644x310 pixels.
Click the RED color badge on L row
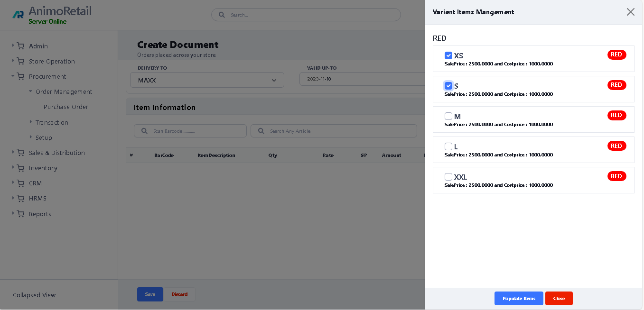click(x=616, y=146)
